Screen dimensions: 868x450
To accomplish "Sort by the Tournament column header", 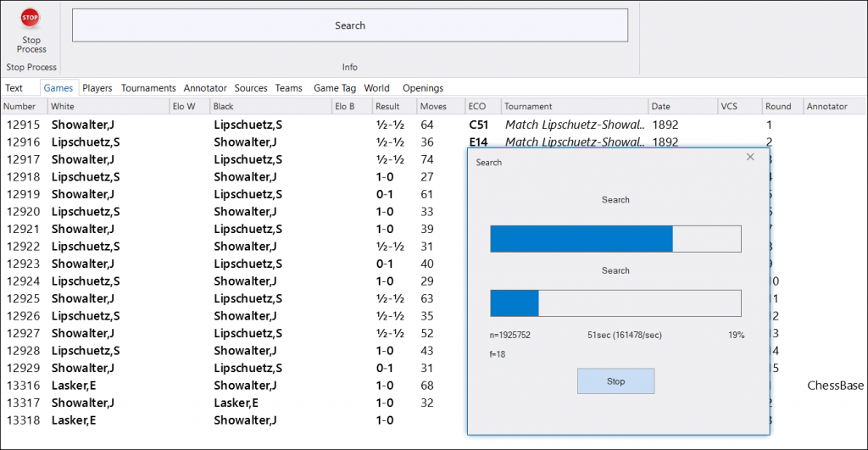I will (x=575, y=106).
